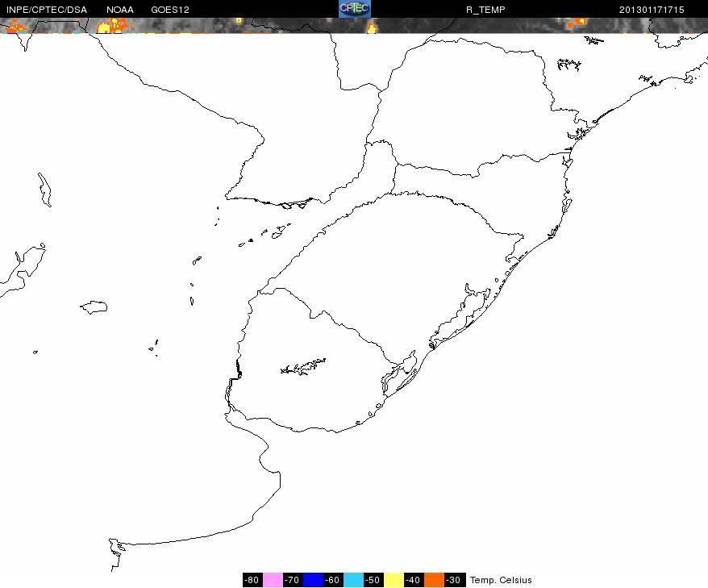The image size is (708, 588).
Task: Select the yellow swatch after -50
Action: (394, 580)
